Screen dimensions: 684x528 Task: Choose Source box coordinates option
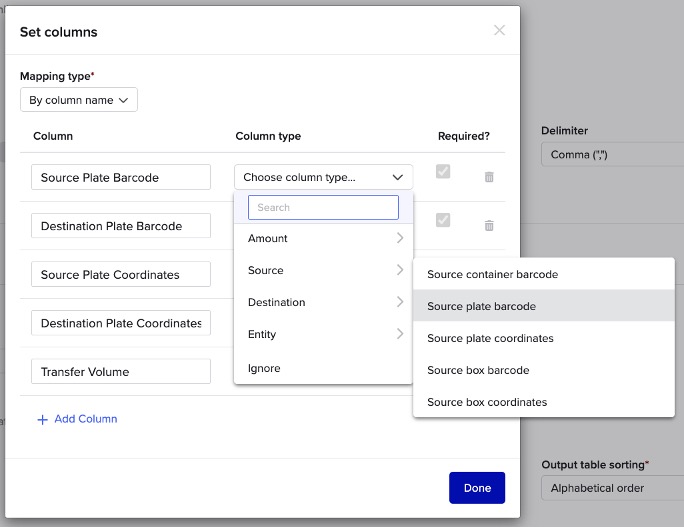click(487, 402)
